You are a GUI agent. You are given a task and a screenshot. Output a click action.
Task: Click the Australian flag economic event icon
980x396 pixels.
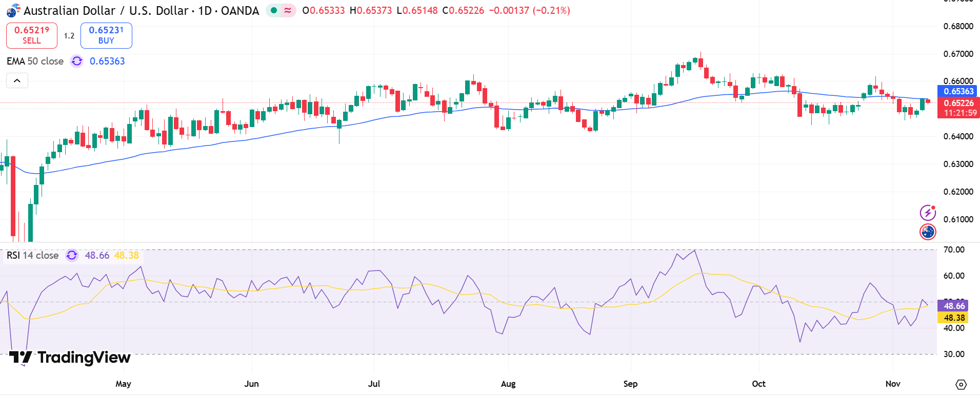coord(928,232)
